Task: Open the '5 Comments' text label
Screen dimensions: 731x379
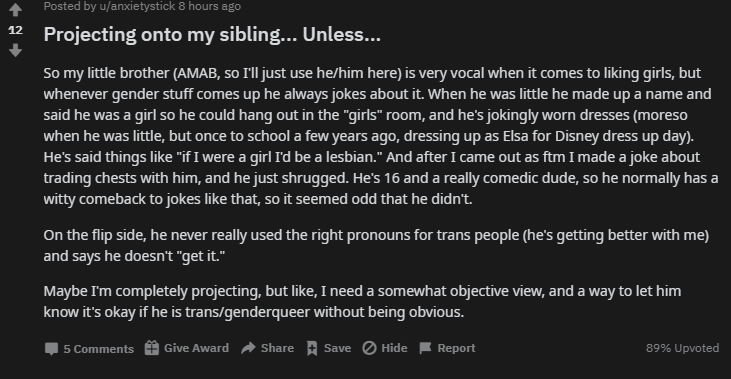Action: pyautogui.click(x=98, y=349)
